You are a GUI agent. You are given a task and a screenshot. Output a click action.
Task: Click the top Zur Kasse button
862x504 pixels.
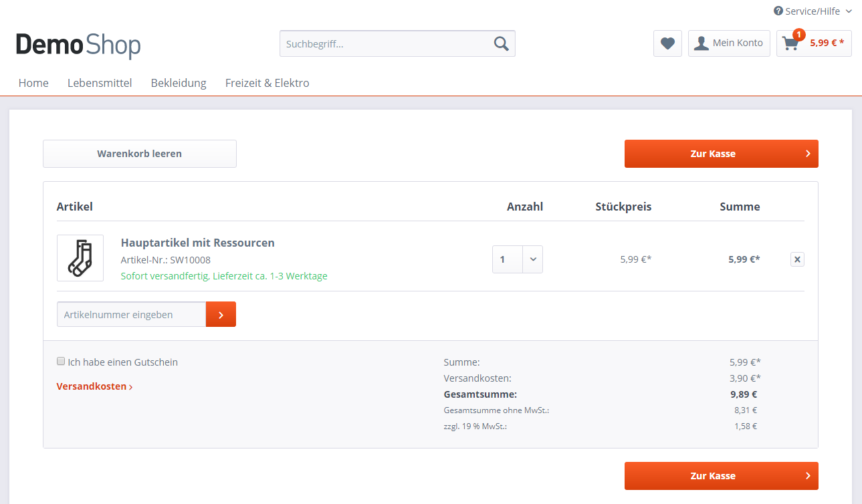click(x=722, y=154)
